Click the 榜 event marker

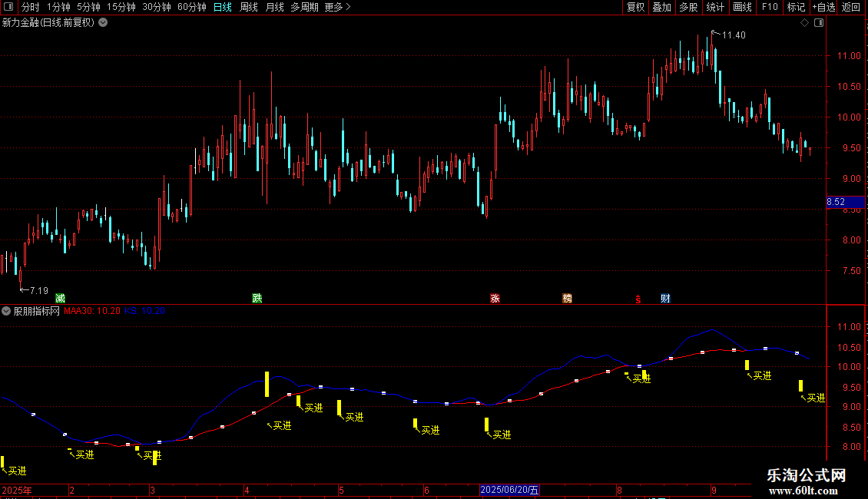568,298
